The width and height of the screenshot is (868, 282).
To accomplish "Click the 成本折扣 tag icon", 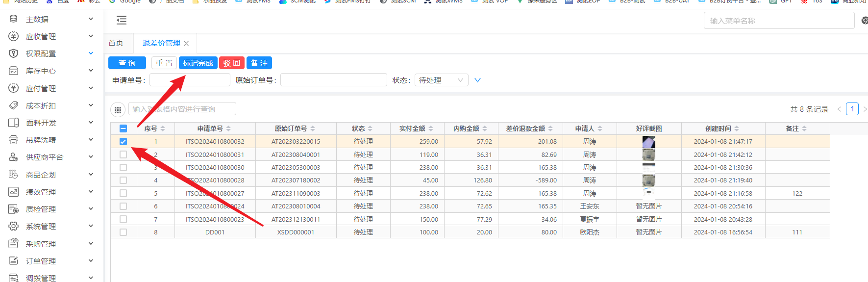I will [x=14, y=105].
